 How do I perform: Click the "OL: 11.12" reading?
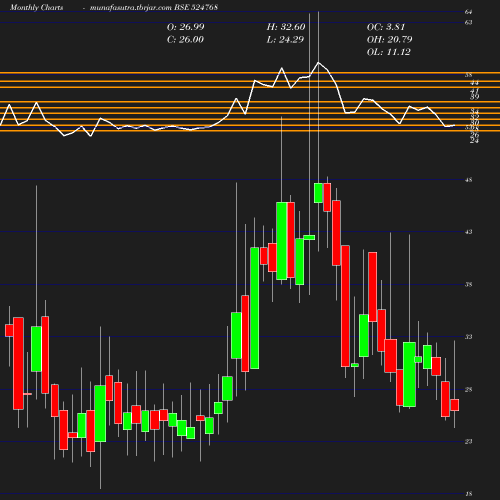(388, 52)
